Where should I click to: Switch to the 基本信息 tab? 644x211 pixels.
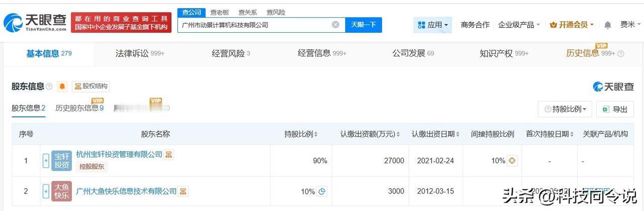(x=49, y=53)
